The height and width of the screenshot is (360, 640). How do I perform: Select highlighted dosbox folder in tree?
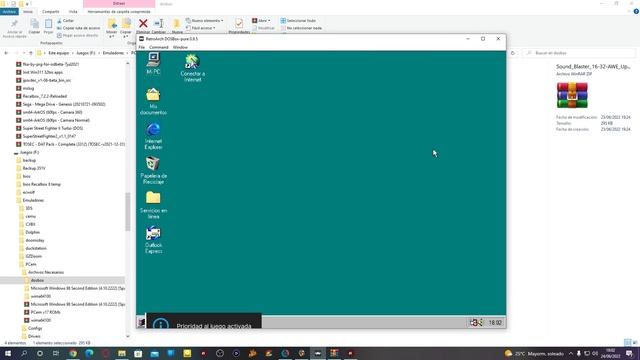pos(37,280)
